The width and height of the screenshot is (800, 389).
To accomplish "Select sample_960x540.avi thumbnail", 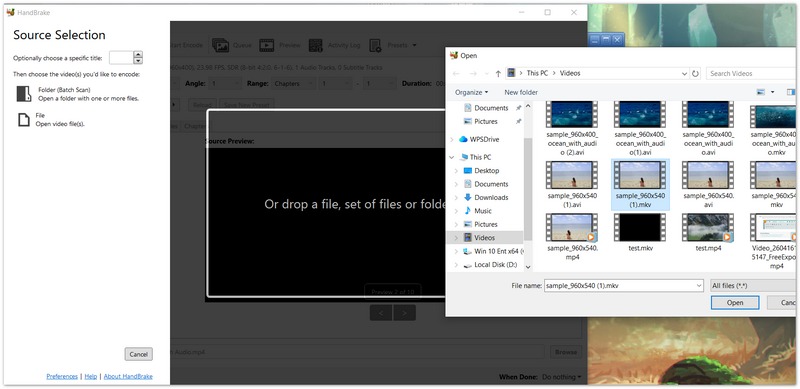I will 708,175.
